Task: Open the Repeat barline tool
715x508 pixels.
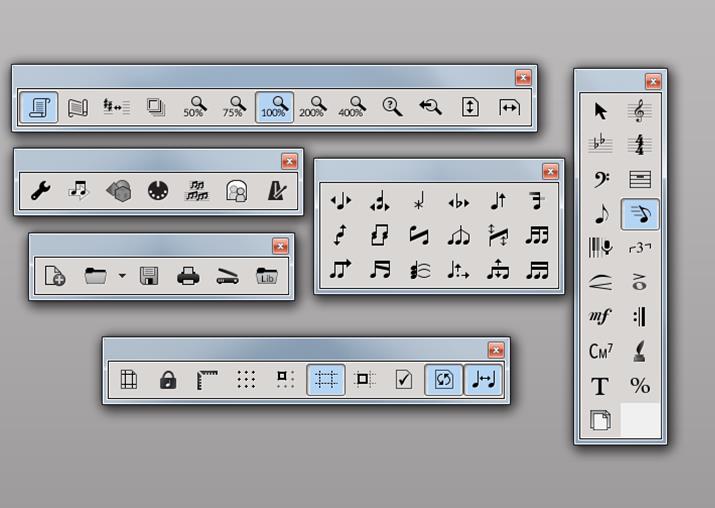Action: 640,317
